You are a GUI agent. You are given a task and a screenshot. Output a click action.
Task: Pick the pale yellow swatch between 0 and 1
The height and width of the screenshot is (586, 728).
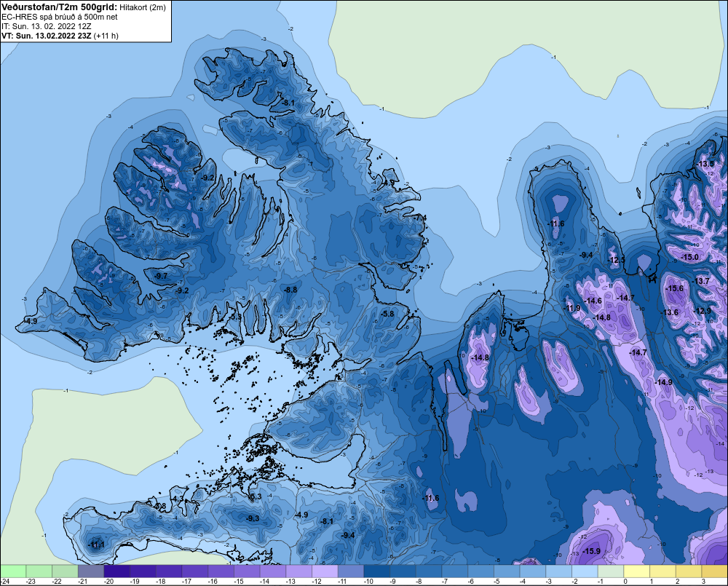click(x=637, y=571)
